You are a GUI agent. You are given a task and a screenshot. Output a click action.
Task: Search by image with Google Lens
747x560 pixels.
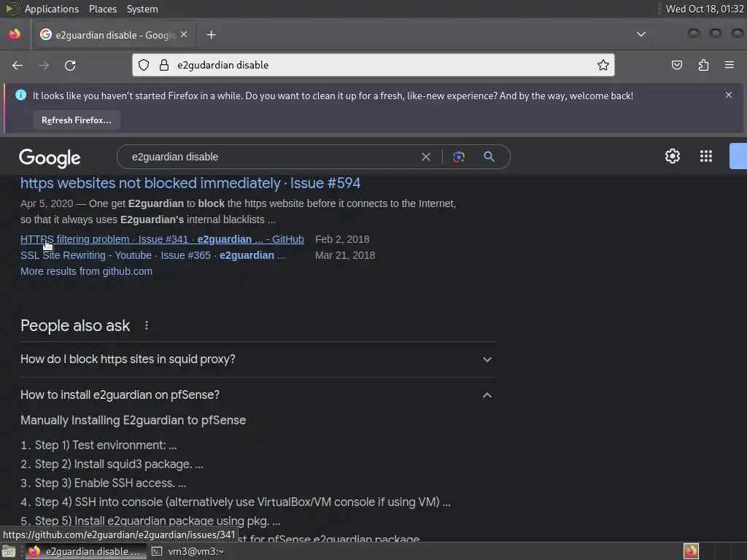point(458,157)
